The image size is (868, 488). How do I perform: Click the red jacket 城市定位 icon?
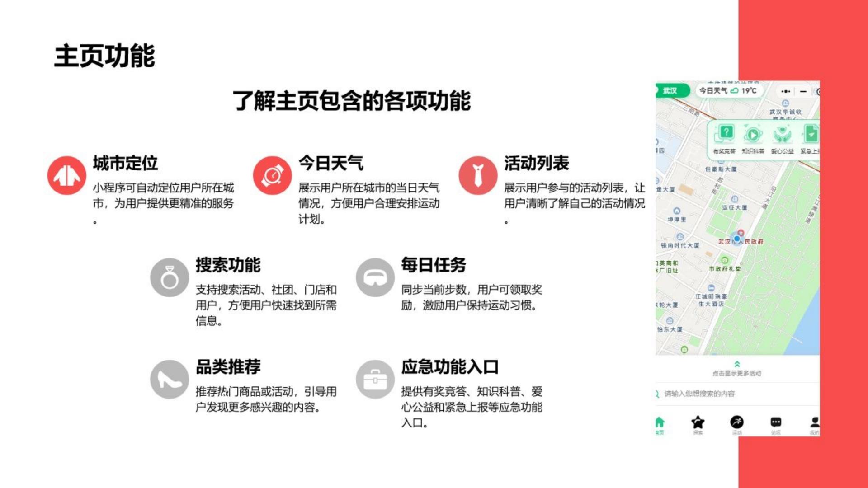(67, 176)
